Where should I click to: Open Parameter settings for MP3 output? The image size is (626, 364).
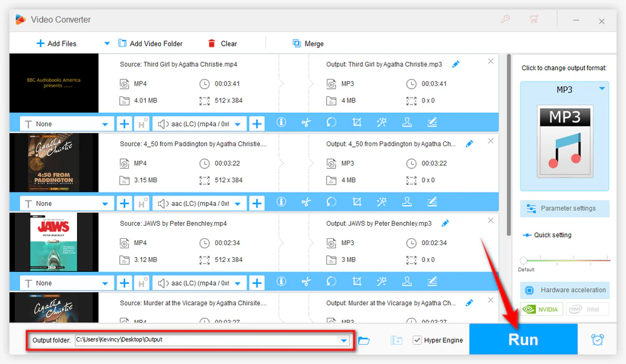point(564,208)
